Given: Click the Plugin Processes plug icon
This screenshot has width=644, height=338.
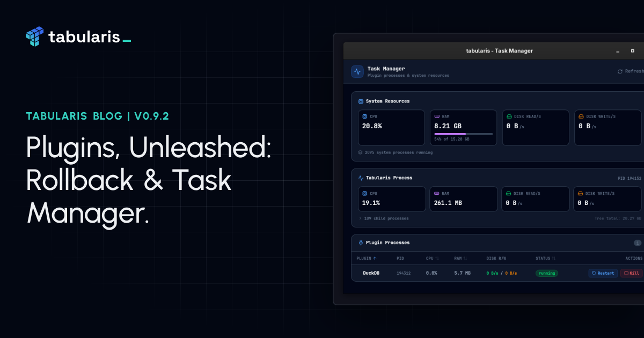Looking at the screenshot, I should click(361, 243).
